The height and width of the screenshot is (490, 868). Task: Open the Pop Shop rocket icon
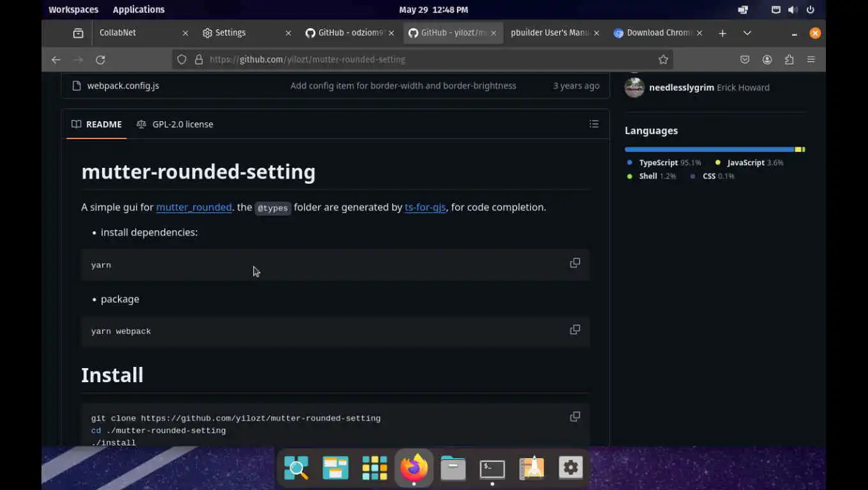[x=532, y=468]
